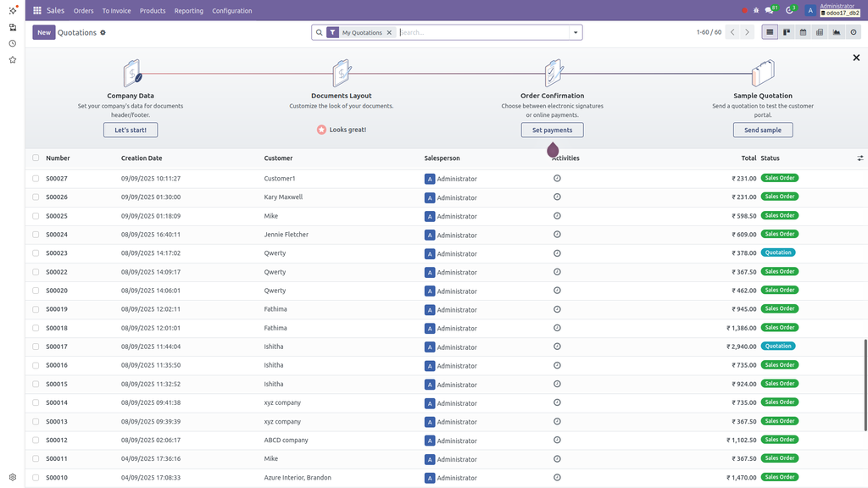Click the clock history icon in the left sidebar
The width and height of the screenshot is (868, 488).
[x=13, y=43]
